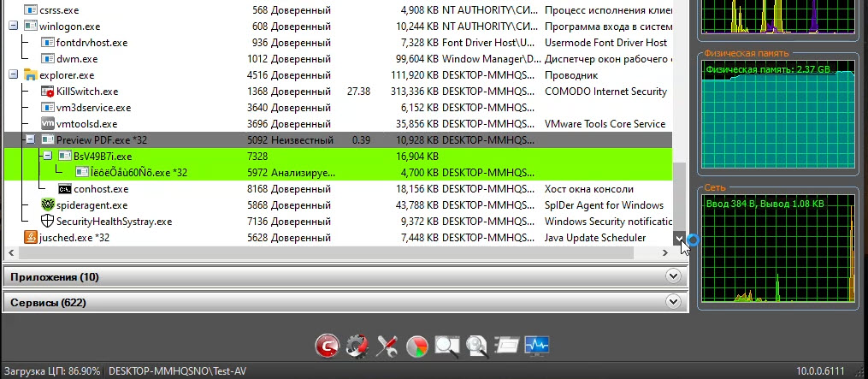
Task: Click the 'Анализируе...' rating cell
Action: click(304, 172)
